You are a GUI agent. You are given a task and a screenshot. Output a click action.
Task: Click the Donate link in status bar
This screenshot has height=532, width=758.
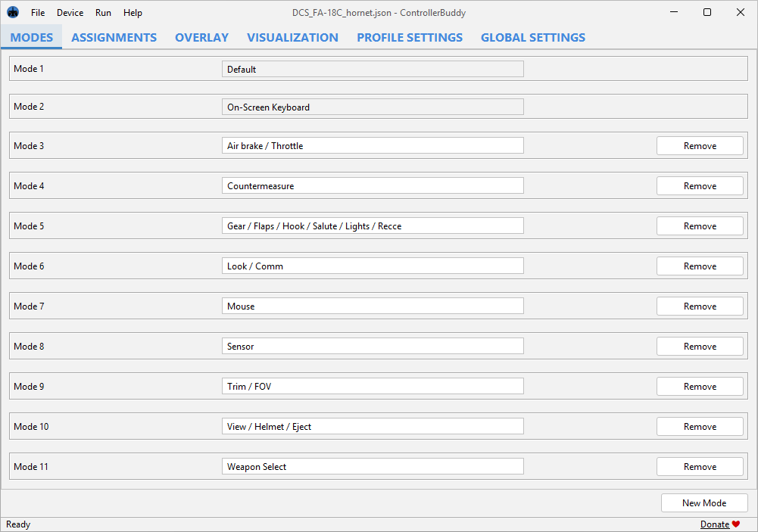715,524
